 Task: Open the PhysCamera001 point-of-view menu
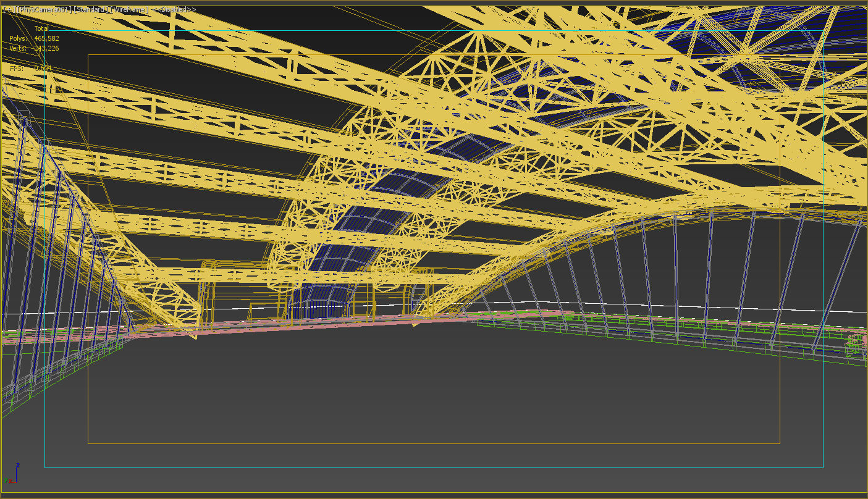[x=44, y=10]
